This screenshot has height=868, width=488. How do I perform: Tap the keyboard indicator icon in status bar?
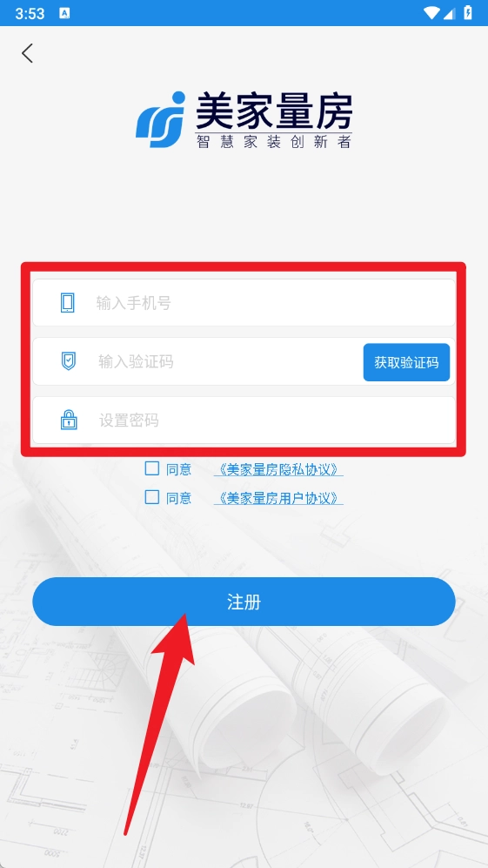pyautogui.click(x=64, y=13)
